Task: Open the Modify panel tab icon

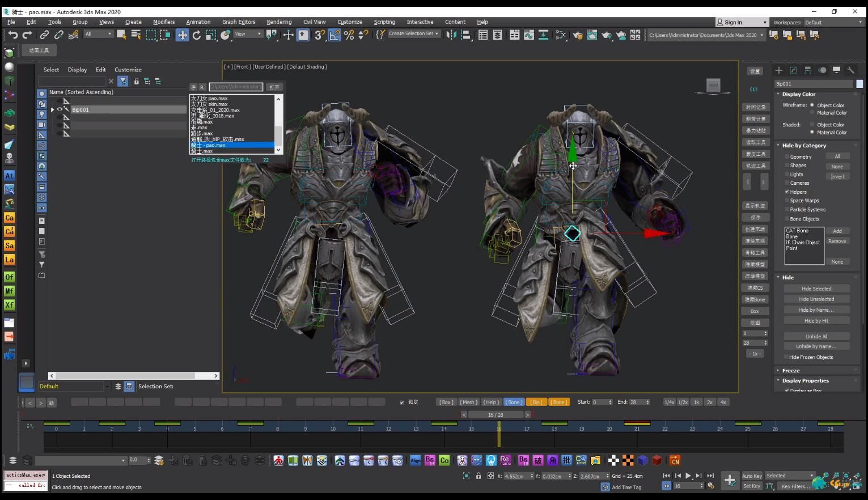Action: pos(793,70)
